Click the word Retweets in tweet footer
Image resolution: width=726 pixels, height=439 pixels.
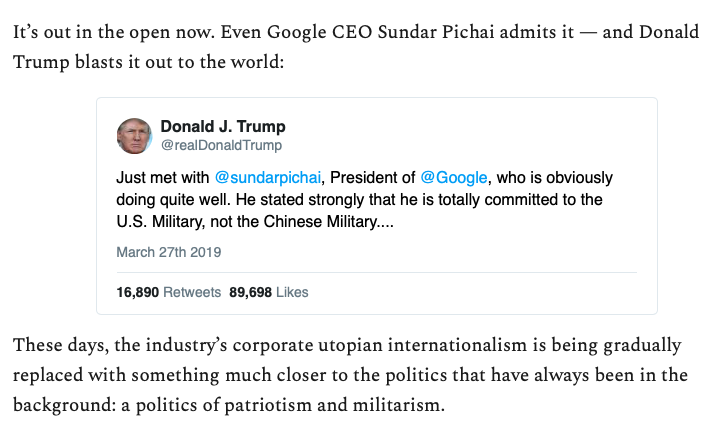click(192, 292)
